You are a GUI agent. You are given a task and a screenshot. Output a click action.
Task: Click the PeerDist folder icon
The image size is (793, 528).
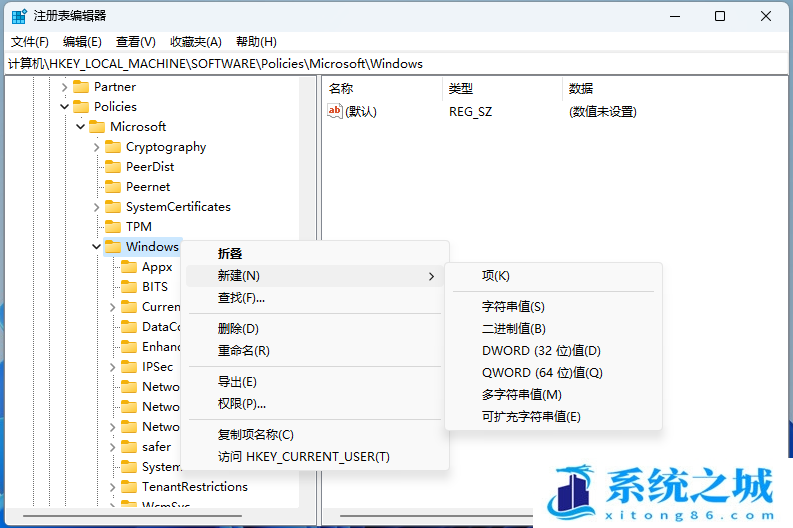pos(113,167)
